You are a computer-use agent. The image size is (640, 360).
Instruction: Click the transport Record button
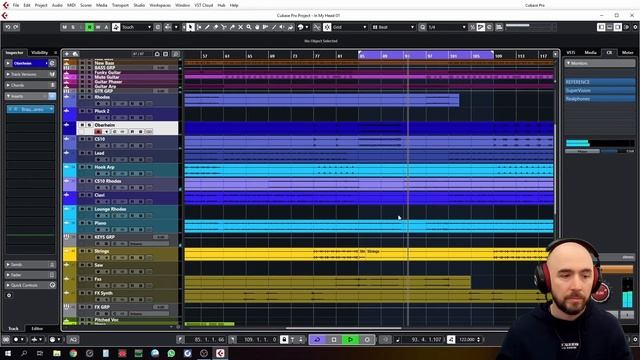tap(367, 340)
